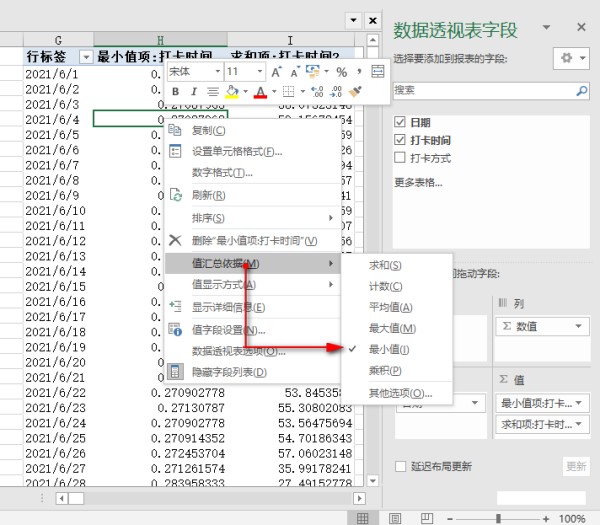Open the 排序(S) submenu
Screen dimensions: 600x525
point(253,218)
